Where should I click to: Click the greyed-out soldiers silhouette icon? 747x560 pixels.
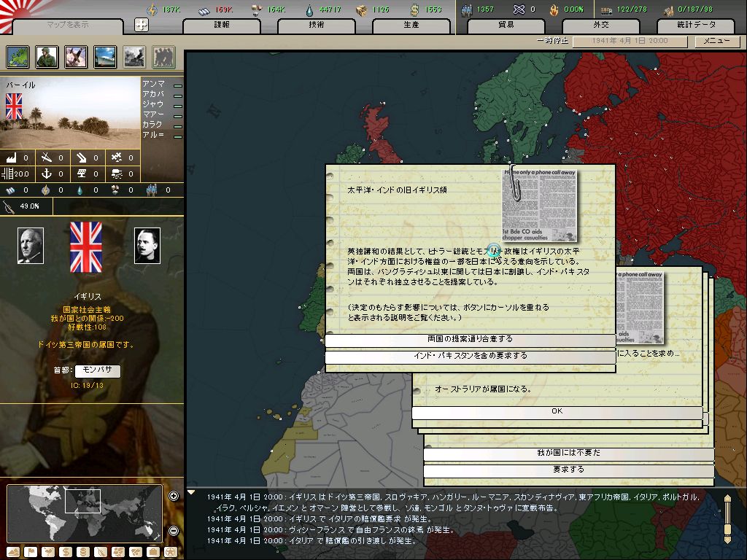(x=163, y=57)
